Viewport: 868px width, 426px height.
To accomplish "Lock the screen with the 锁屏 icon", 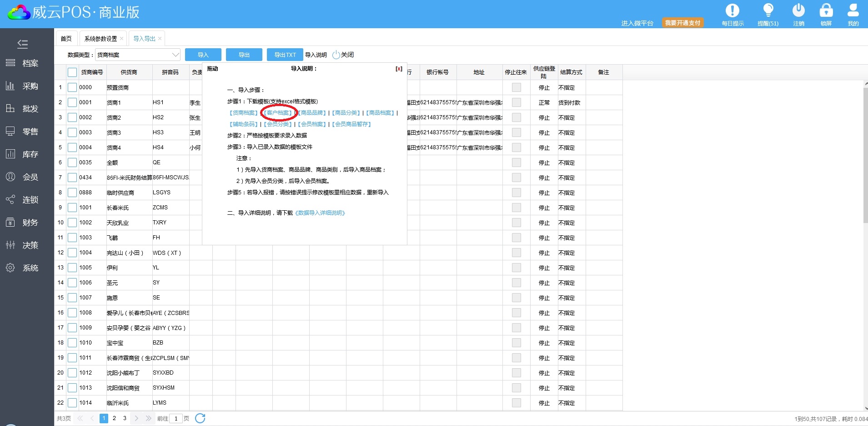I will point(826,10).
